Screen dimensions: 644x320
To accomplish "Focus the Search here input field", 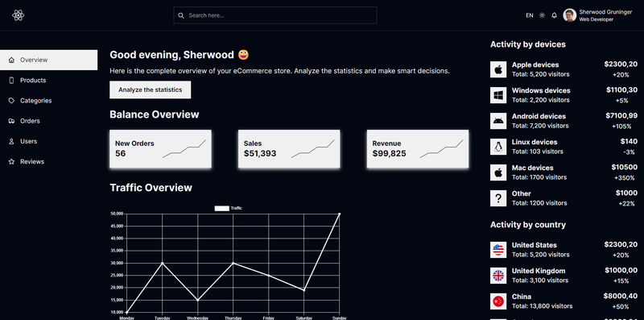I will point(275,15).
